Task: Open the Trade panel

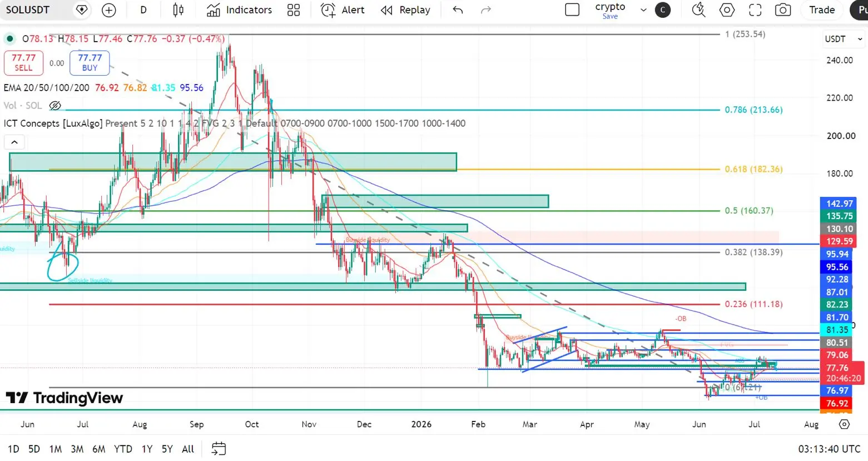Action: point(822,10)
